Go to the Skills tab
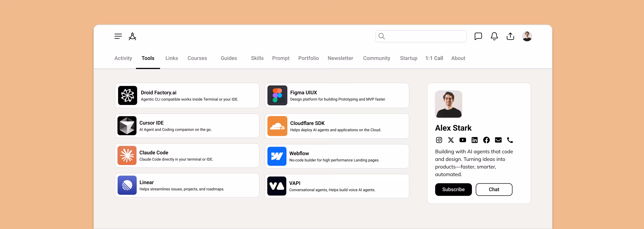Image resolution: width=644 pixels, height=229 pixels. click(x=257, y=58)
